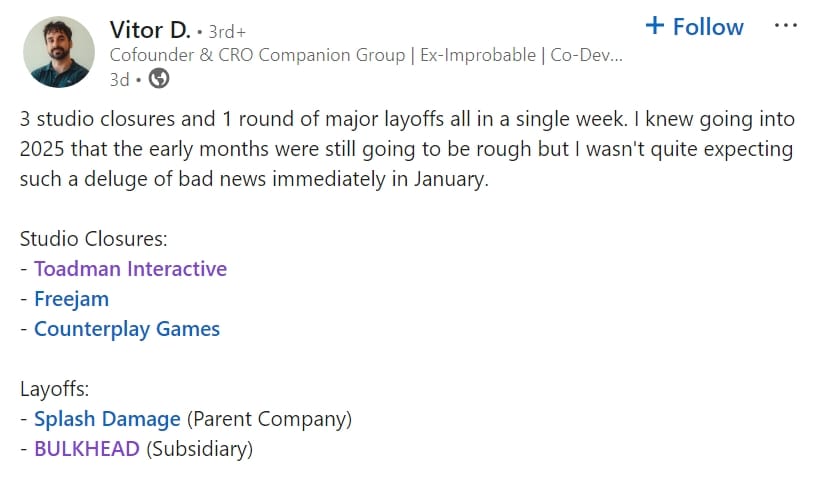Click the Studio Closures heading text
Image resolution: width=817 pixels, height=479 pixels.
(x=94, y=239)
